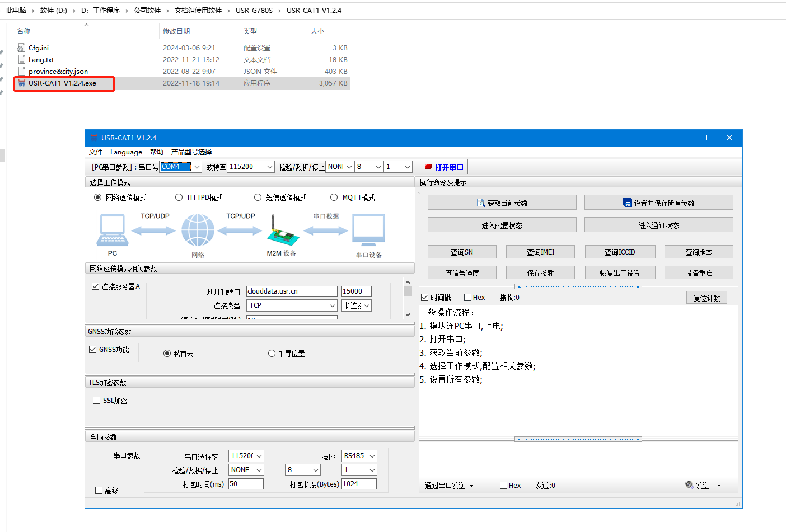Click the red open serial port icon
786x532 pixels.
click(428, 167)
